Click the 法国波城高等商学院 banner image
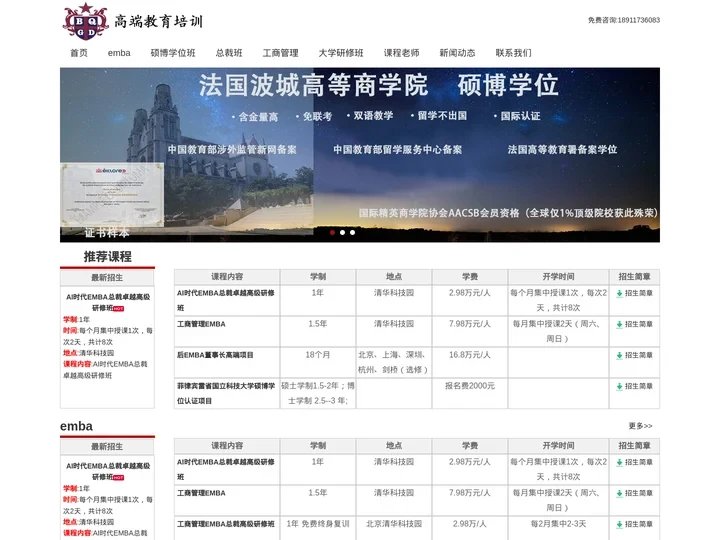Viewport: 720px width, 540px height. 360,155
